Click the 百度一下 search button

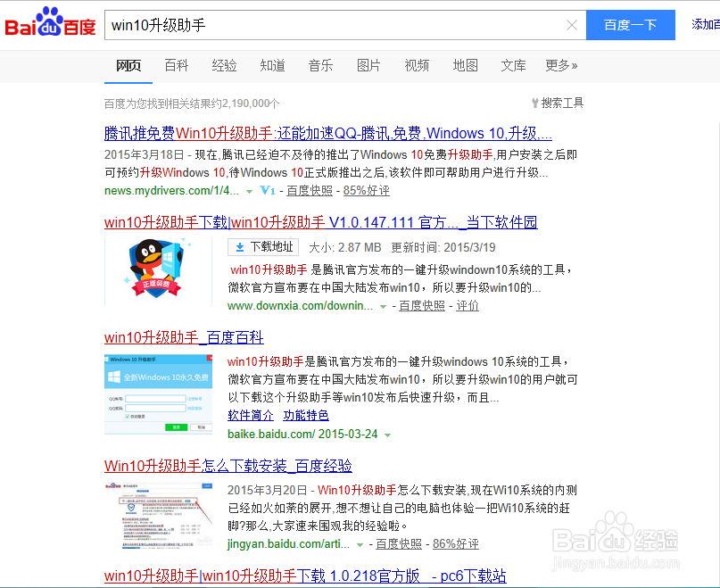(631, 25)
